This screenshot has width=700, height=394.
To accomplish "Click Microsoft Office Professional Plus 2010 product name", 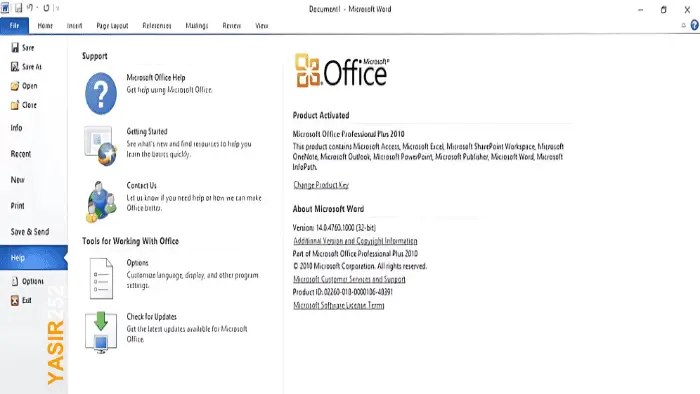I will (x=349, y=134).
